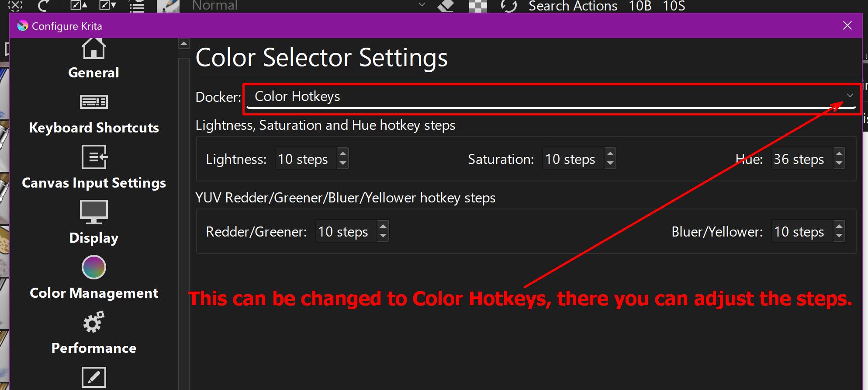Click the Search Actions field

click(x=572, y=6)
